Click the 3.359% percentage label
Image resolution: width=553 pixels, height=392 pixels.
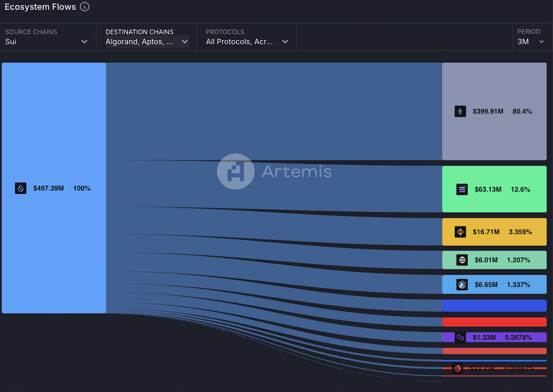coord(521,232)
